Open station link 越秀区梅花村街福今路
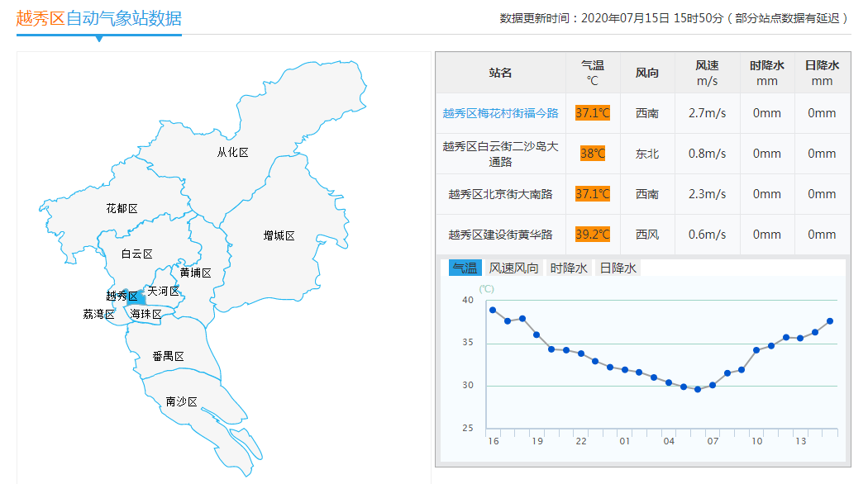This screenshot has height=484, width=868. point(500,113)
